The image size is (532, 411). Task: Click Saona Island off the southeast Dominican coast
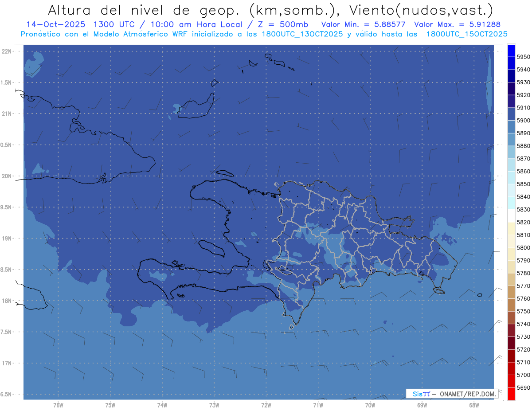click(x=439, y=291)
